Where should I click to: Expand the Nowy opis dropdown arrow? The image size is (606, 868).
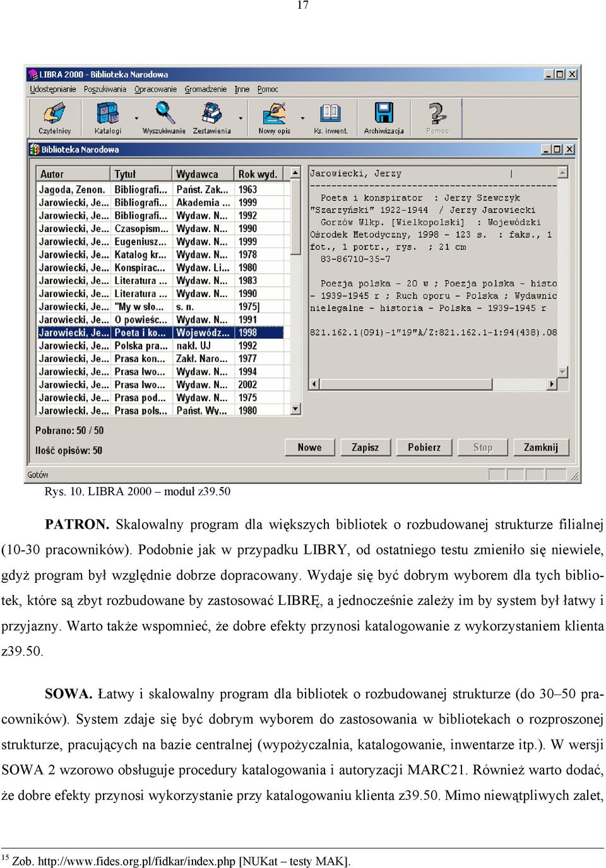pos(302,118)
